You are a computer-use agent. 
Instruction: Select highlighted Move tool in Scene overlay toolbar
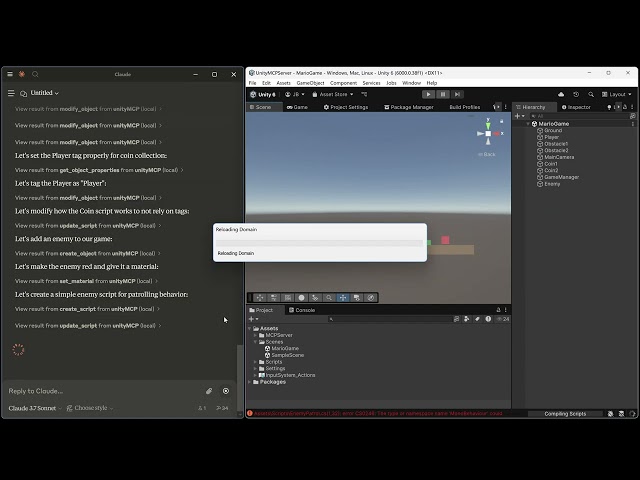click(343, 298)
